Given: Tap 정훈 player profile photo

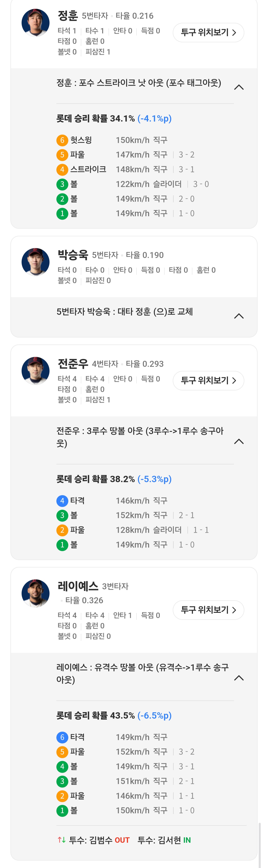Looking at the screenshot, I should point(35,23).
